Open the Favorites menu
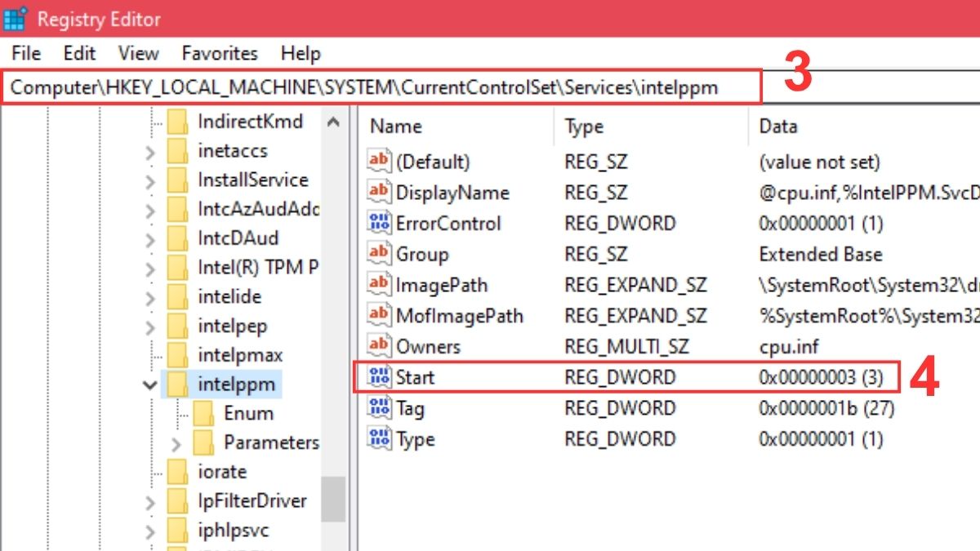This screenshot has width=980, height=551. [220, 54]
